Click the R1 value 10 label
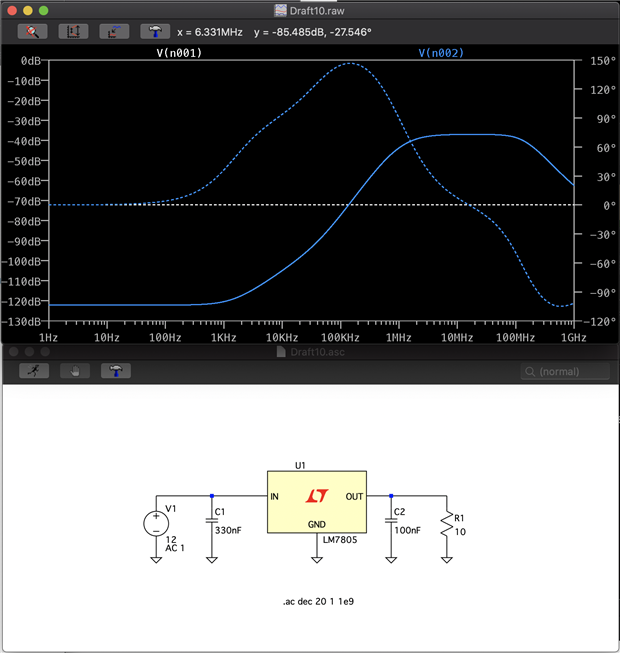Screen dimensions: 620x653 pos(460,532)
